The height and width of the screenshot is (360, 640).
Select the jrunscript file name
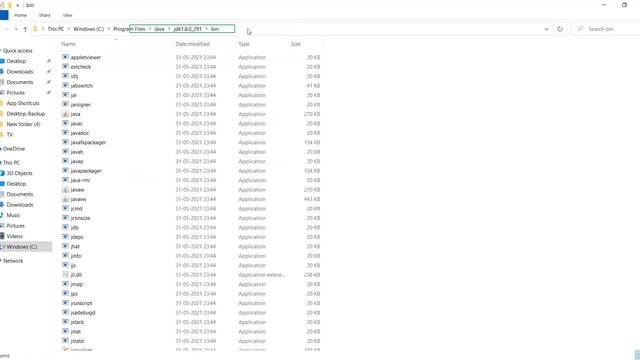point(82,303)
